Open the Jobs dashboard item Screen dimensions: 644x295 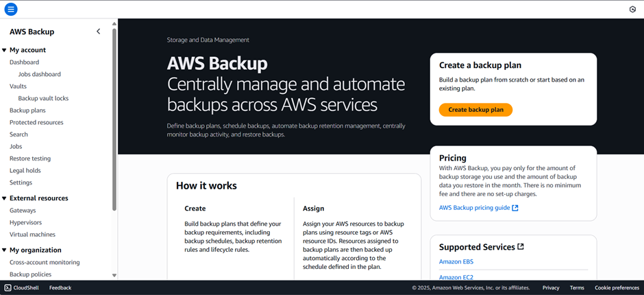tap(39, 74)
